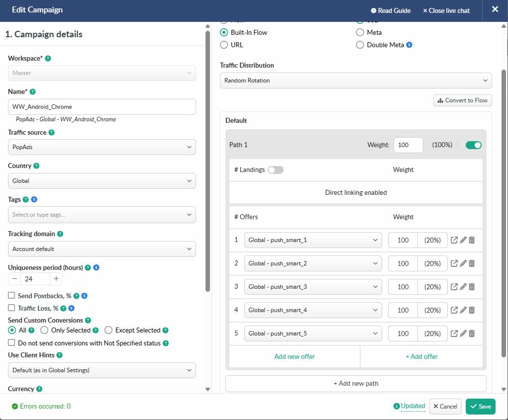The width and height of the screenshot is (508, 420).
Task: Click trash icon for push_smart_5 offer
Action: click(x=472, y=334)
